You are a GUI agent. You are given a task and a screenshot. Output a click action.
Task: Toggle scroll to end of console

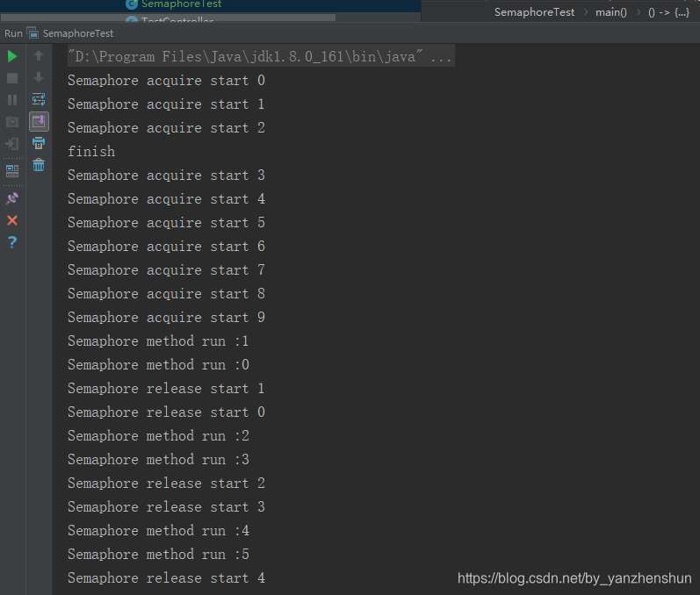click(x=39, y=121)
